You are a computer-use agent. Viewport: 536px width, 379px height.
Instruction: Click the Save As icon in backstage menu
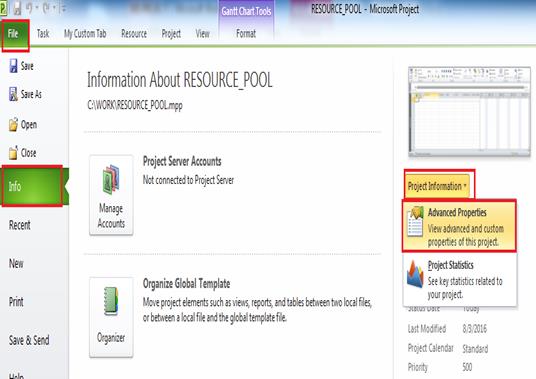coord(13,94)
